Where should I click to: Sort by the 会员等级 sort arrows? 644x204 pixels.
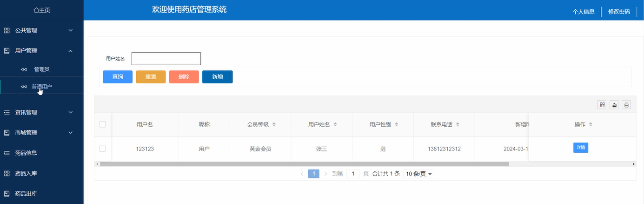[274, 125]
